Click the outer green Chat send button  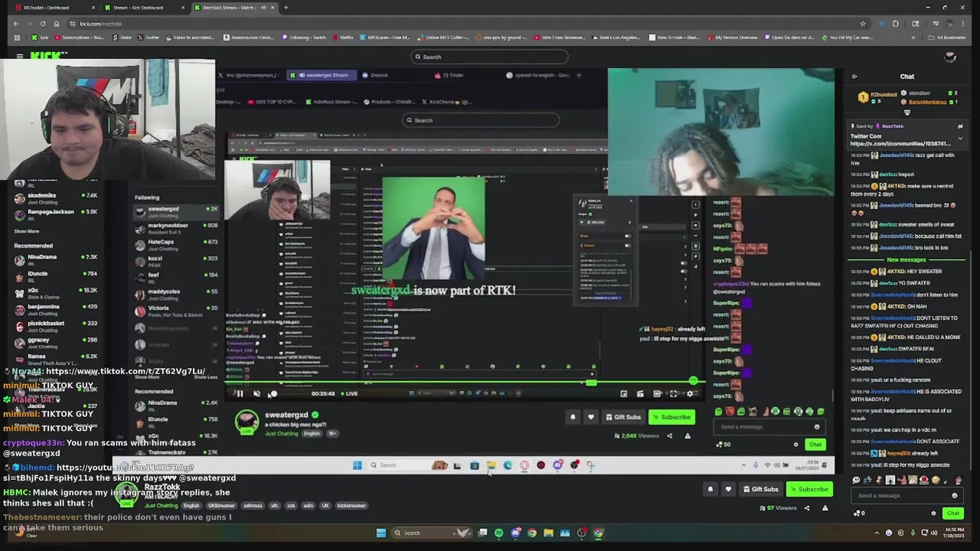pos(952,513)
